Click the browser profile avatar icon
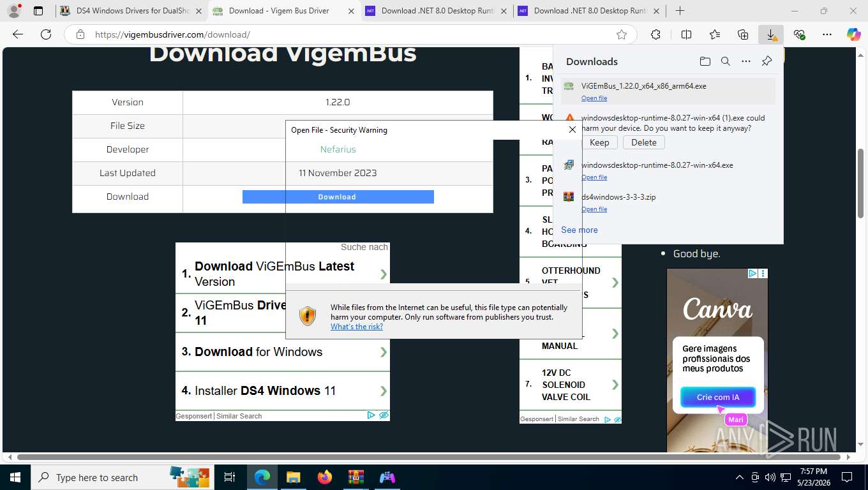Screen dimensions: 868x490 click(14, 11)
